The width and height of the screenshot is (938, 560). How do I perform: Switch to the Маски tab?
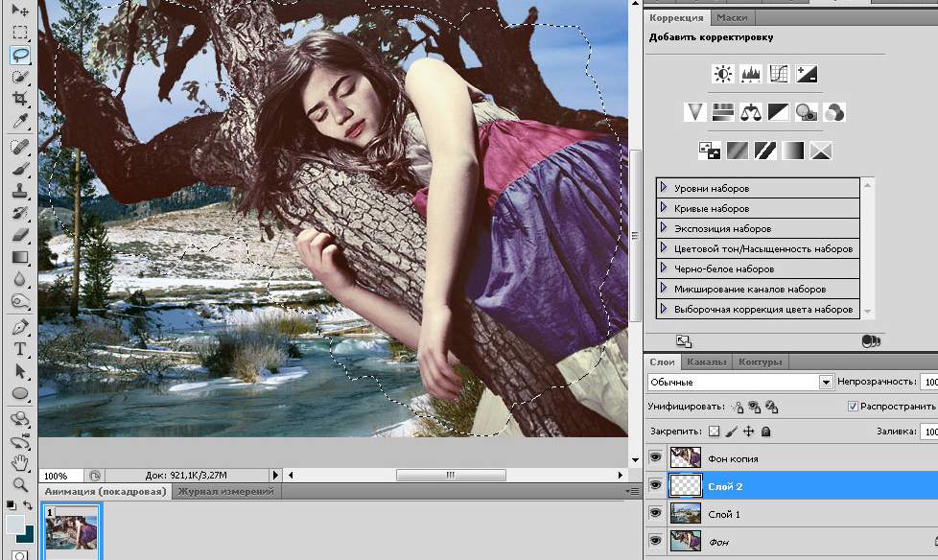click(732, 18)
